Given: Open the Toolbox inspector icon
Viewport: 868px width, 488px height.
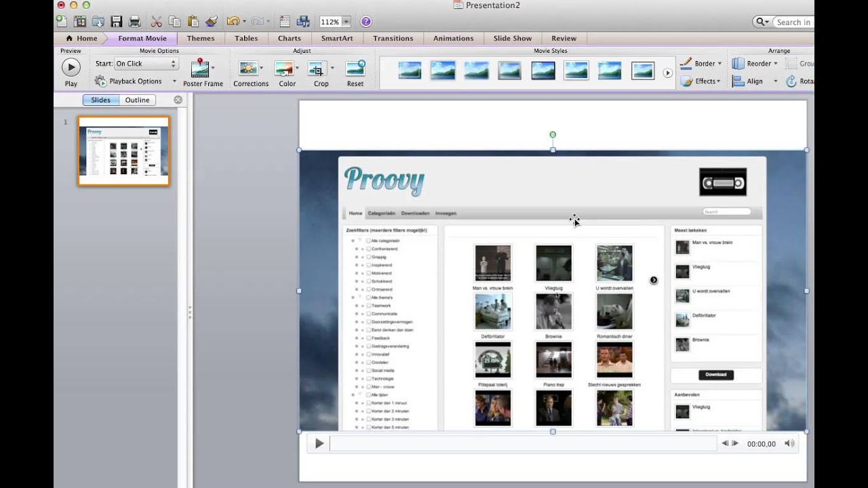Looking at the screenshot, I should click(x=285, y=22).
